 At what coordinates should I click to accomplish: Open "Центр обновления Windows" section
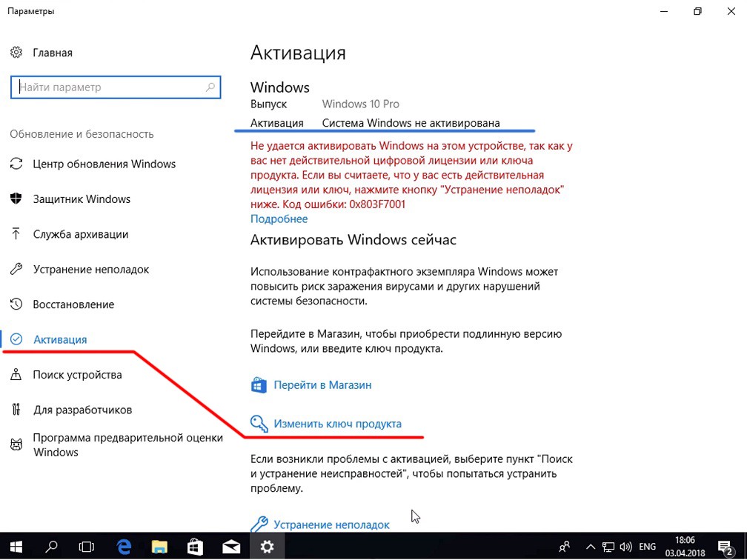pyautogui.click(x=104, y=164)
